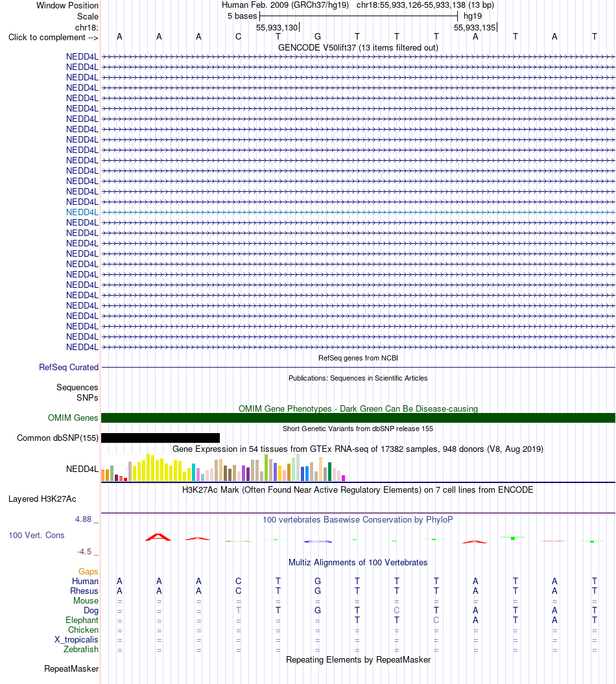Open 'Short Genetic Variants from dbSNP release 155' title
This screenshot has width=616, height=684.
coord(358,429)
